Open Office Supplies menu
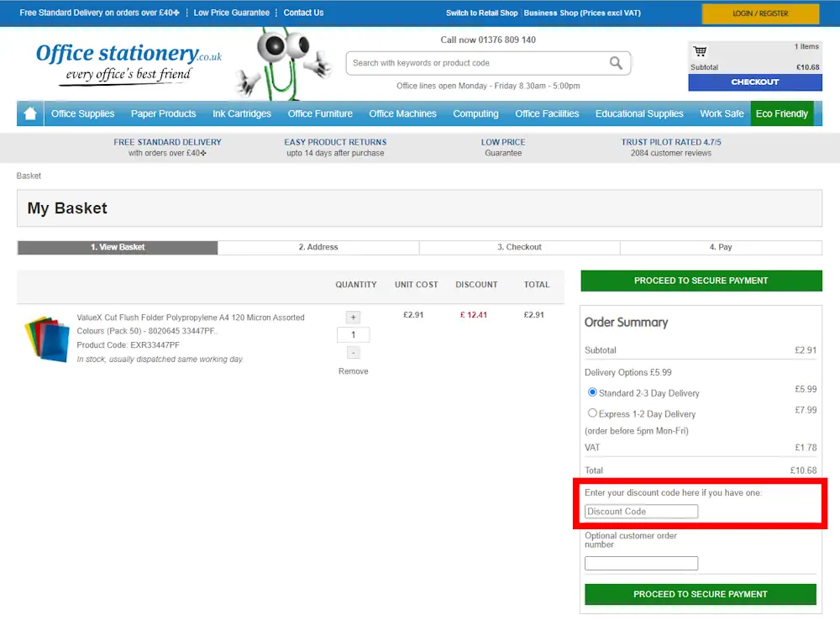The height and width of the screenshot is (620, 840). pos(82,113)
